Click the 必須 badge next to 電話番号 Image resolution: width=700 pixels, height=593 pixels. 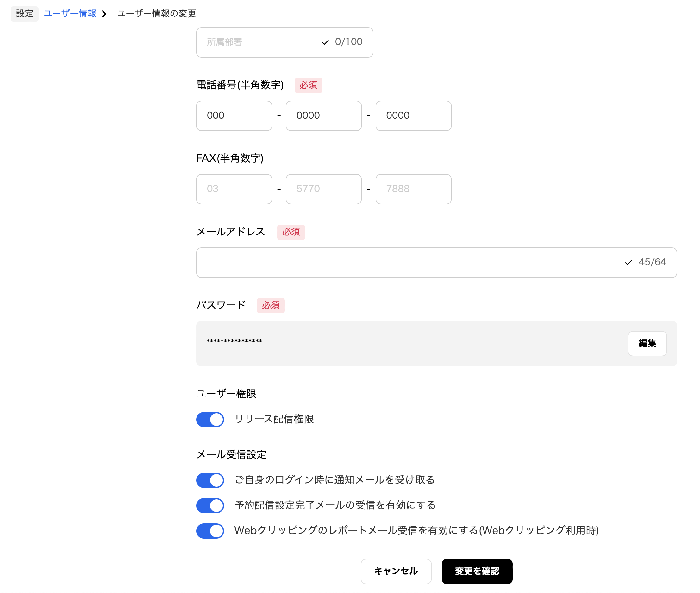pyautogui.click(x=308, y=85)
